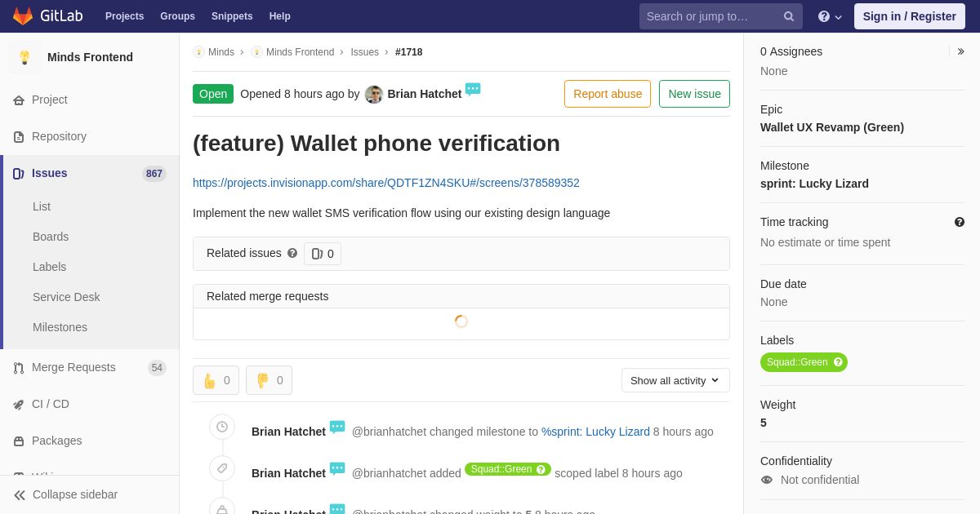Viewport: 980px width, 514px height.
Task: Click the Brian Hatchet author name in header
Action: [x=425, y=94]
